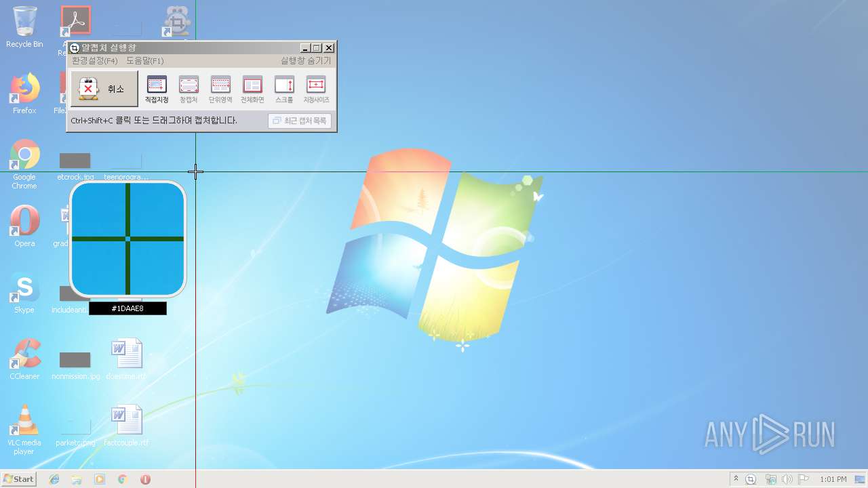Screen dimensions: 868x488
Task: Select the 직접지정 capture mode icon
Action: (x=157, y=89)
